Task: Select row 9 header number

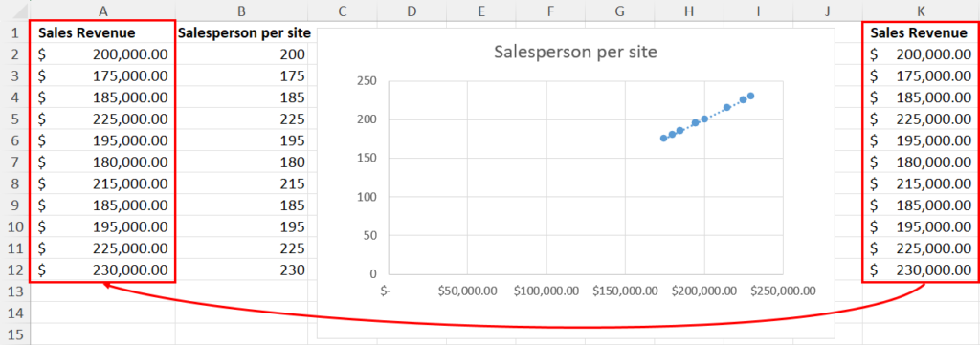Action: click(x=15, y=205)
